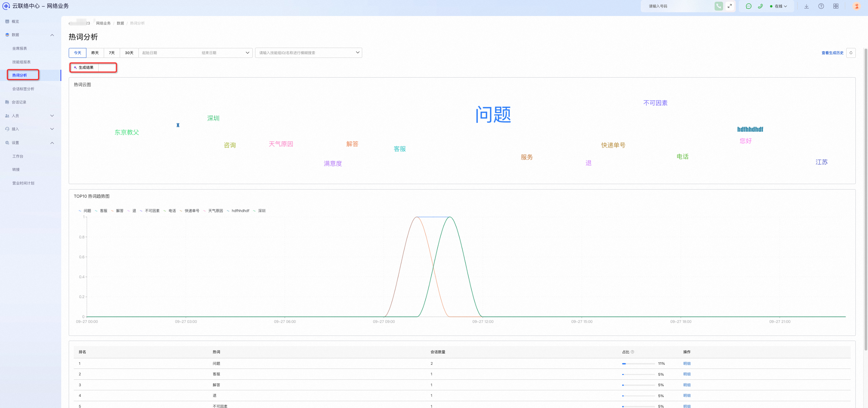Click 明细 for the 客服 row

point(687,374)
